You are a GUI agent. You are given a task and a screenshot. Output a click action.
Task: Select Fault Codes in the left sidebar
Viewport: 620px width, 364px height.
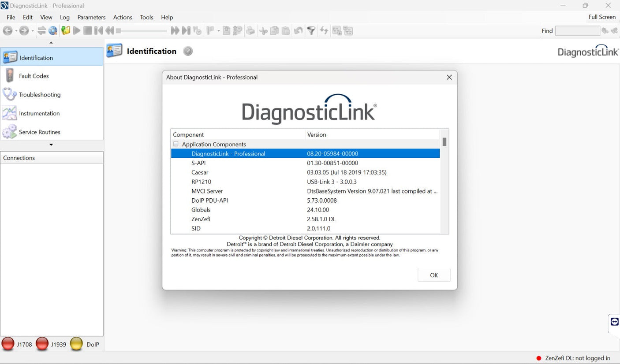(x=33, y=76)
